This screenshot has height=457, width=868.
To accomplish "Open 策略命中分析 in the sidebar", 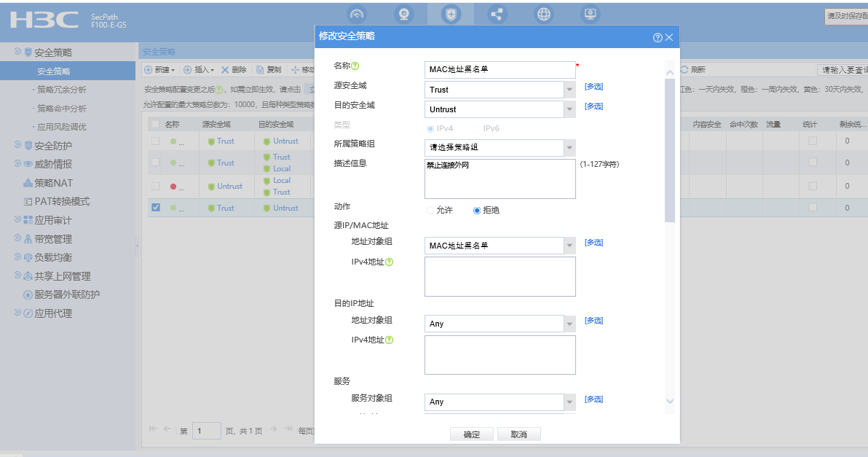I will [x=61, y=109].
